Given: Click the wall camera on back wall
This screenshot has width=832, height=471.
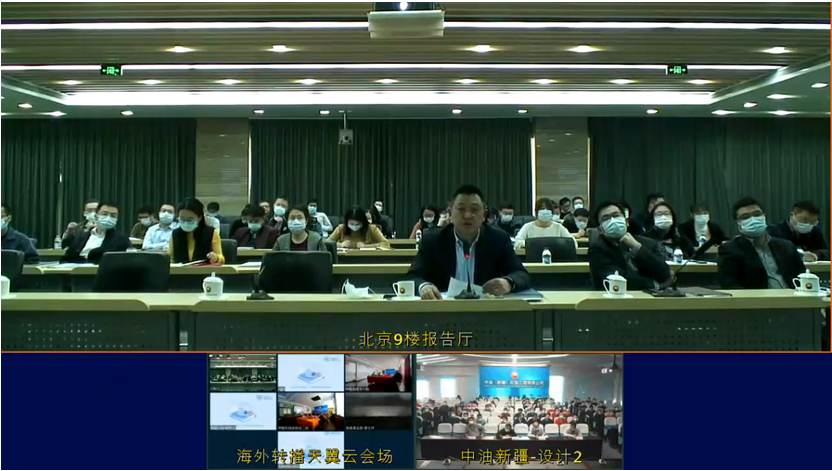Looking at the screenshot, I should [x=345, y=135].
